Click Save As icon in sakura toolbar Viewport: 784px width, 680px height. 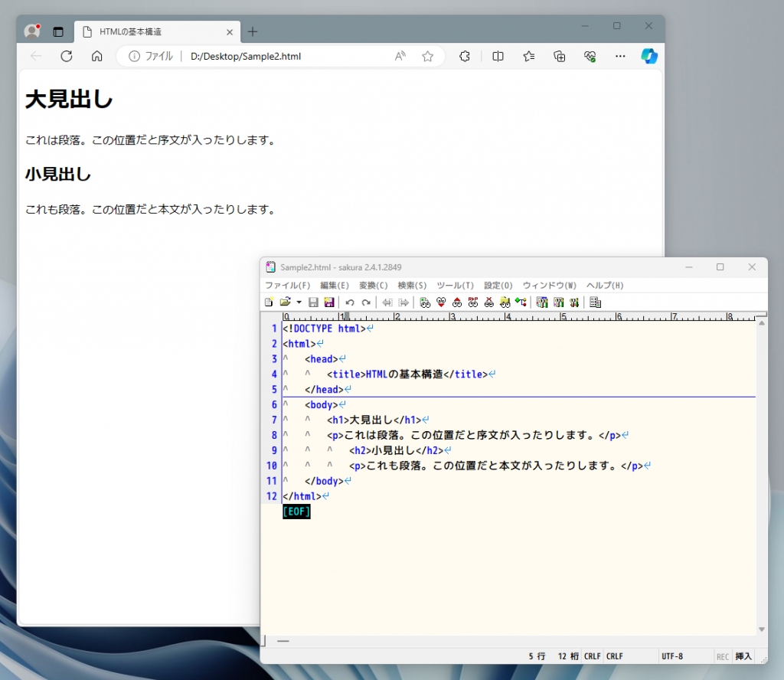pos(329,302)
